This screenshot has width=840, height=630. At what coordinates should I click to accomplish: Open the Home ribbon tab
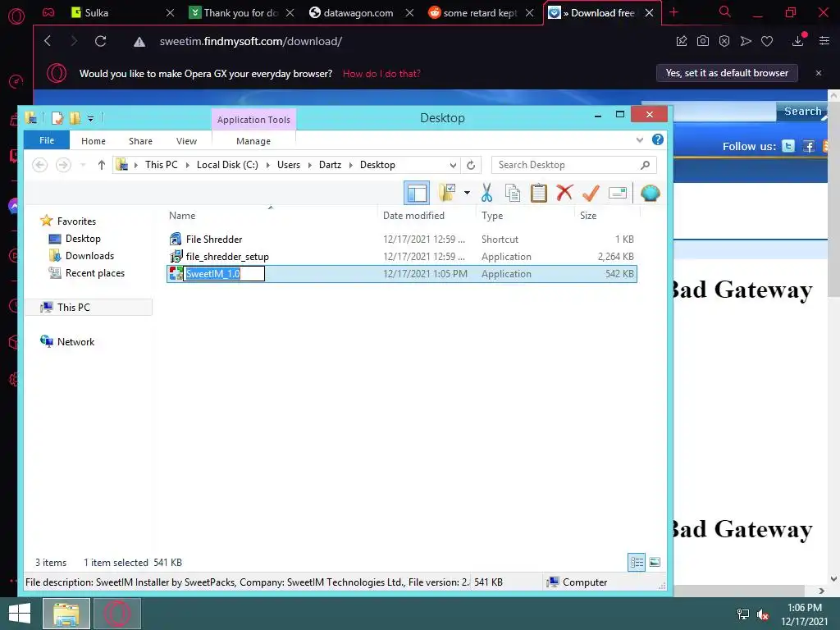(x=94, y=141)
